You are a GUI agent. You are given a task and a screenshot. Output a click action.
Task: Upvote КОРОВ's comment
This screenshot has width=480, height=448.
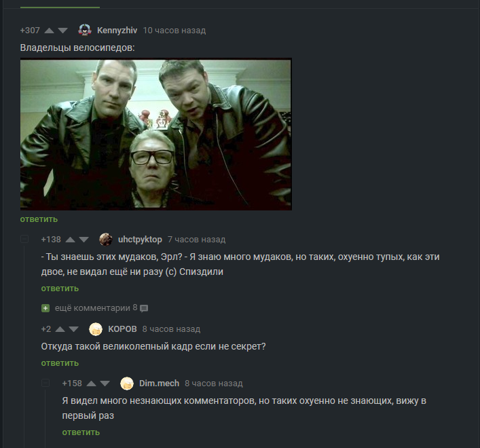pyautogui.click(x=60, y=329)
